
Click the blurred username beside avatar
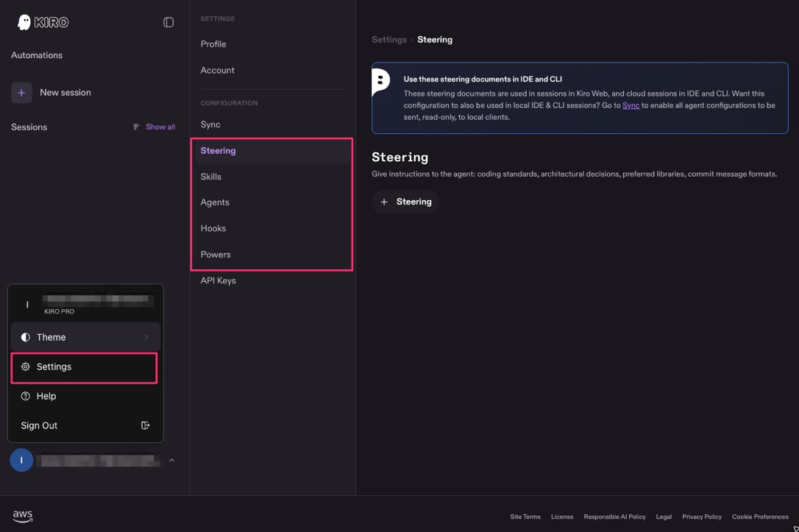(x=98, y=461)
